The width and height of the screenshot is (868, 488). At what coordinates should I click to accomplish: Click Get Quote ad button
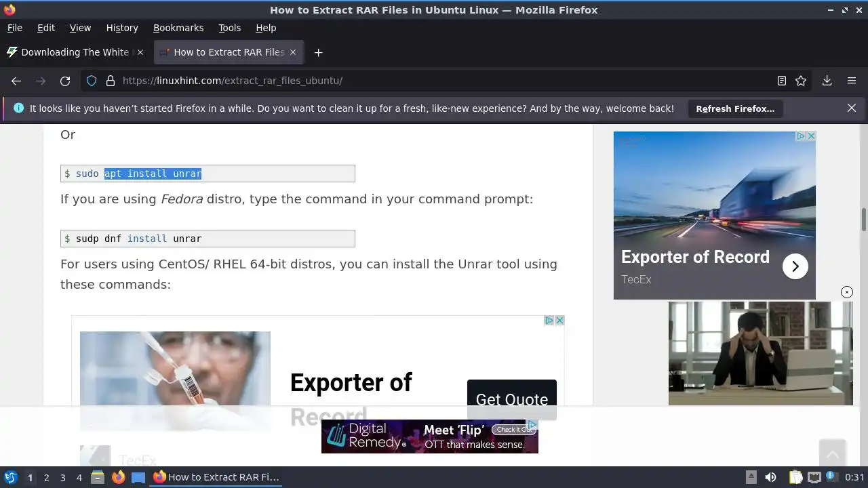pos(512,399)
